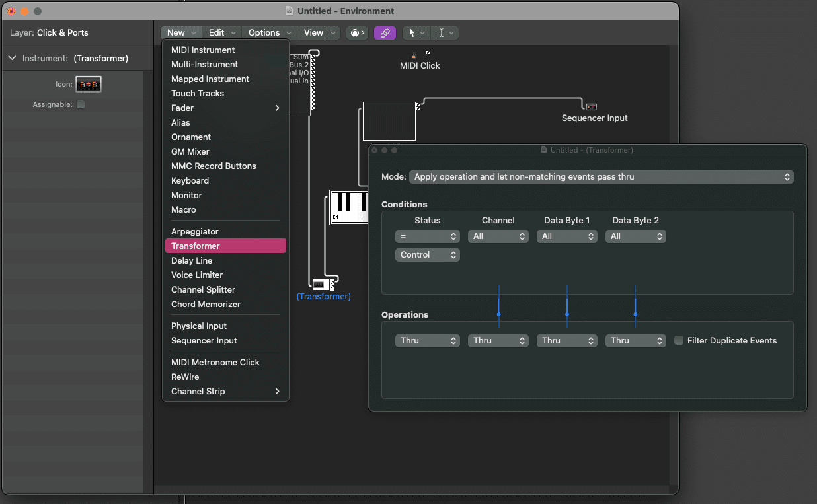Screen dimensions: 817x504
Task: Click the (Transformer) object name label
Action: click(x=324, y=296)
